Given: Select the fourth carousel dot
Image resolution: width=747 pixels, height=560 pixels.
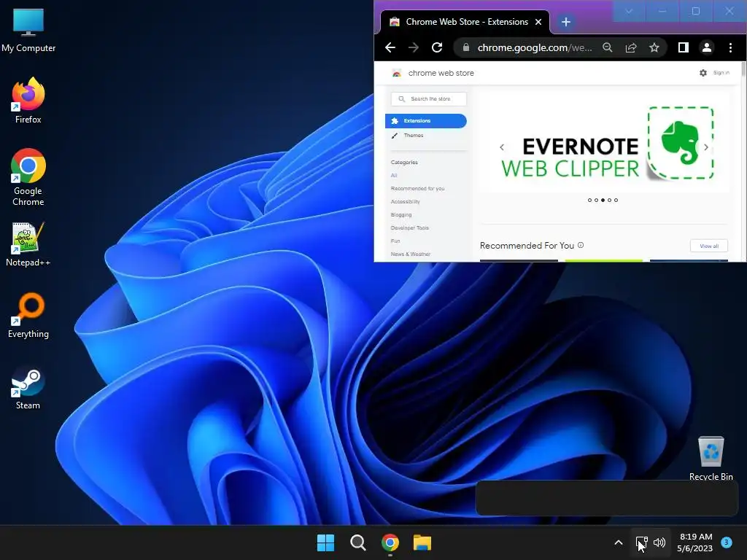Looking at the screenshot, I should click(609, 200).
